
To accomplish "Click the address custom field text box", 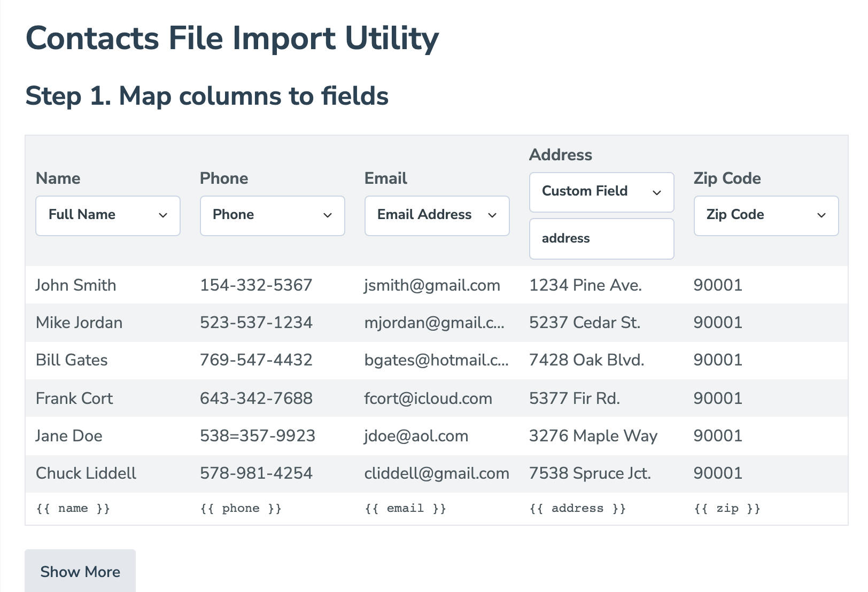I will pyautogui.click(x=601, y=238).
